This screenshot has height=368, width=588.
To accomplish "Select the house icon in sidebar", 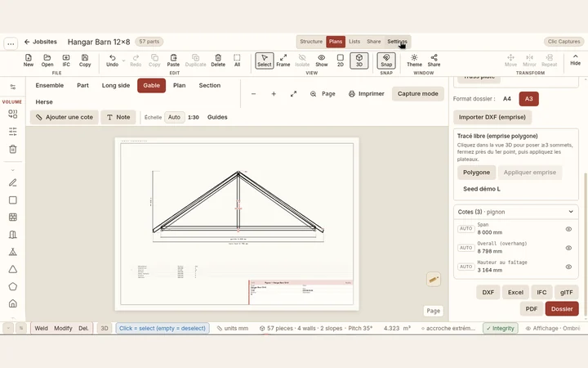I will (x=13, y=303).
